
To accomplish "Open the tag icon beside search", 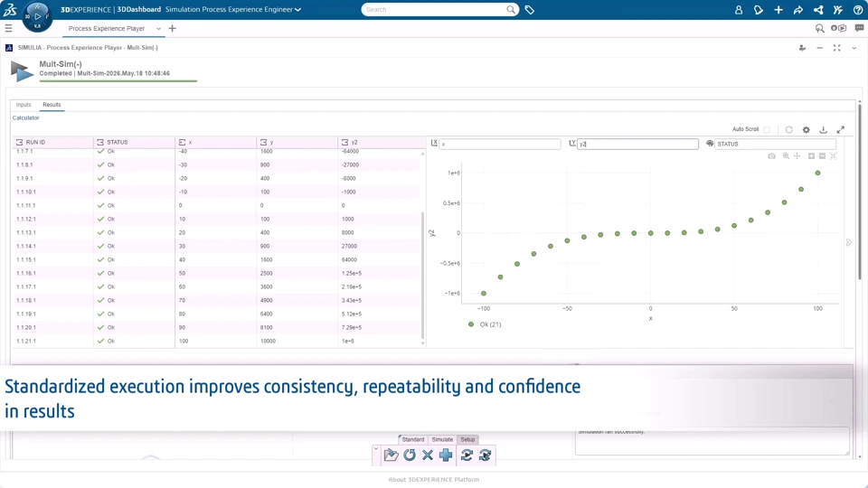I will (529, 9).
